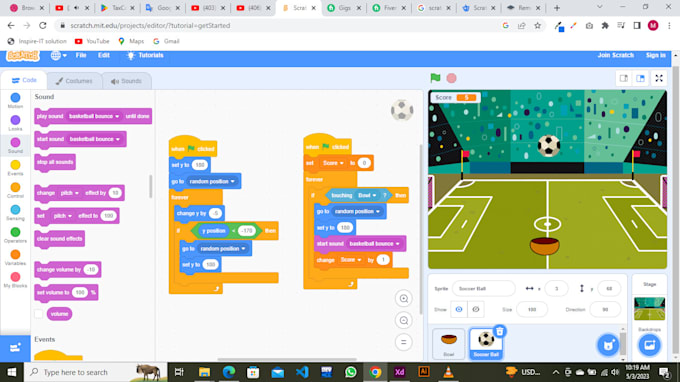Click the Scratch logo
680x382 pixels.
click(23, 56)
